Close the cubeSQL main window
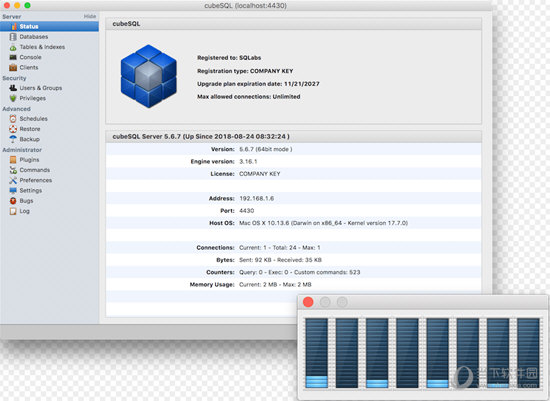Image resolution: width=550 pixels, height=401 pixels. pyautogui.click(x=6, y=5)
